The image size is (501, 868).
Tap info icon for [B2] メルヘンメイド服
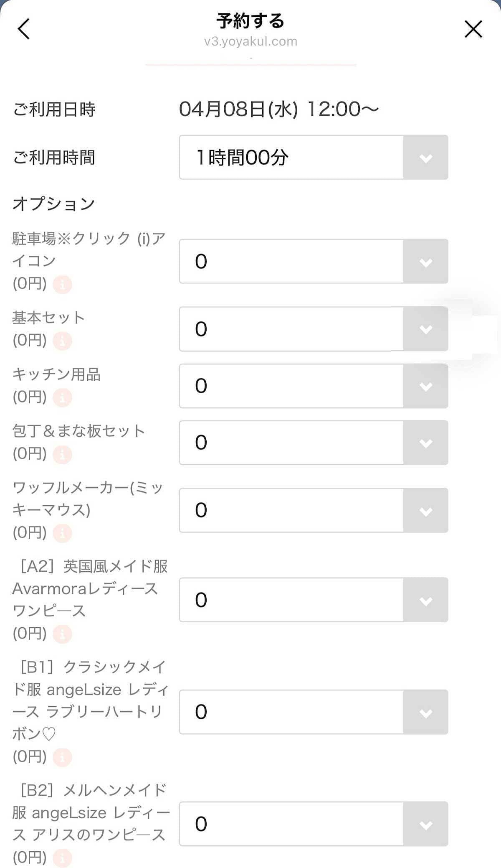point(62,857)
